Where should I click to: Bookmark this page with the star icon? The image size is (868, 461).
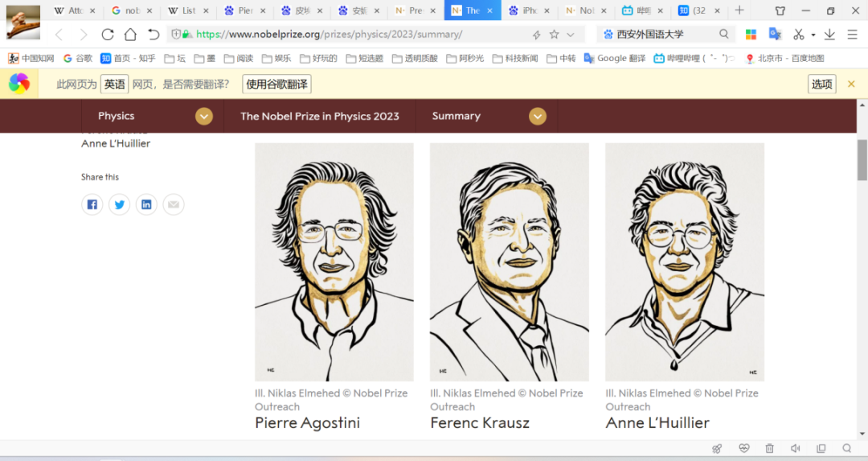pyautogui.click(x=554, y=35)
